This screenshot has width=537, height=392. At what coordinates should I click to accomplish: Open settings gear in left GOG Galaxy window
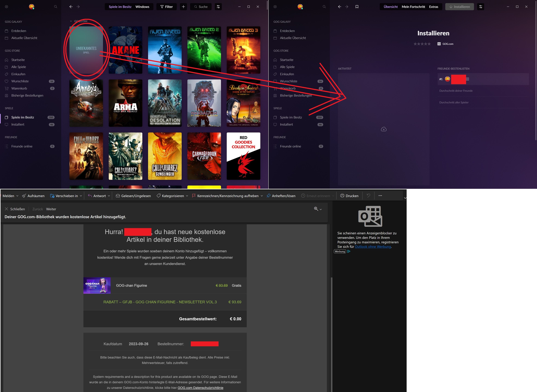6,7
